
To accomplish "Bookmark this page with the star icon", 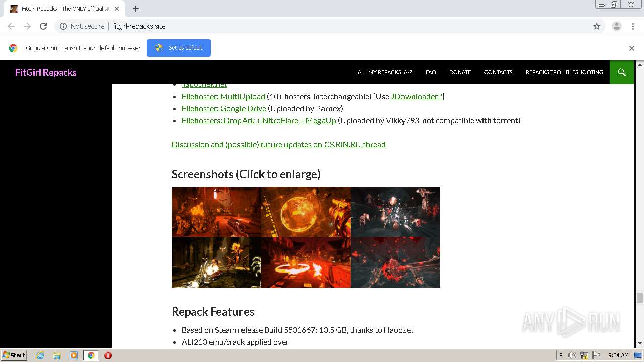I will [597, 26].
